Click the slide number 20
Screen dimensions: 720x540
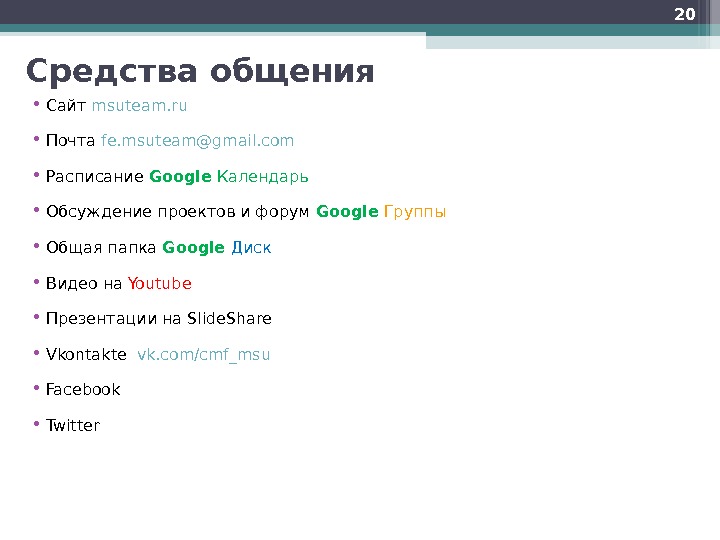[x=685, y=14]
